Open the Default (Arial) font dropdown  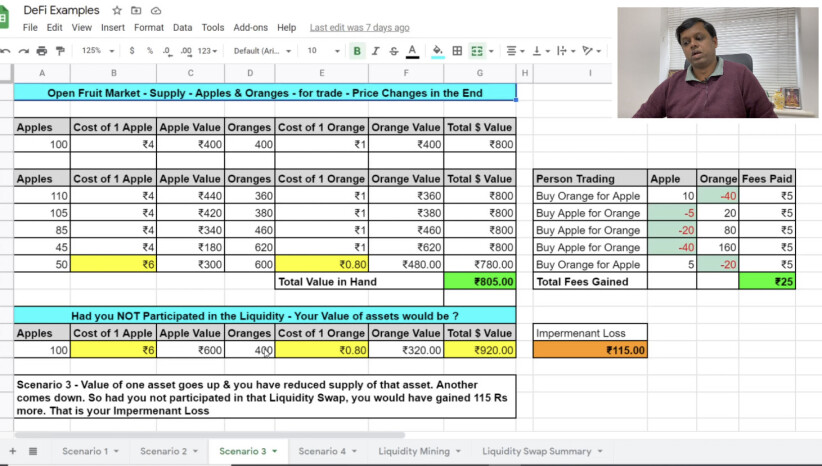click(x=262, y=51)
